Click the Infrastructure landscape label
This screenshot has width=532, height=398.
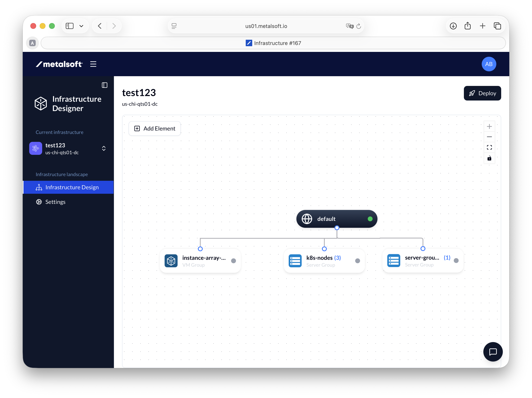pos(62,174)
